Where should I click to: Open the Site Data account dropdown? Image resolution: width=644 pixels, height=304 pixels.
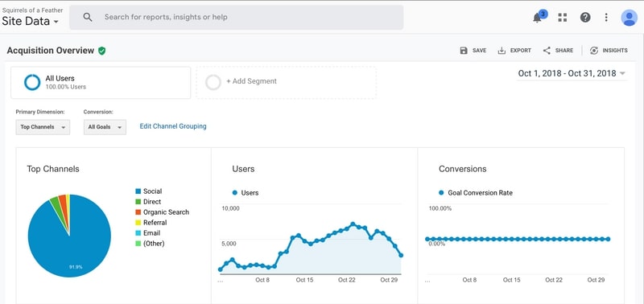[30, 22]
